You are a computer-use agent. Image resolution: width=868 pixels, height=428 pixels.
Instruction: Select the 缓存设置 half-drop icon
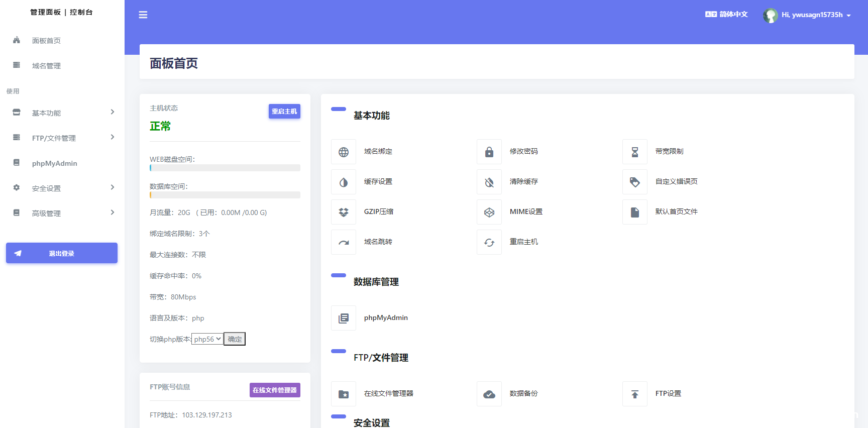(344, 182)
